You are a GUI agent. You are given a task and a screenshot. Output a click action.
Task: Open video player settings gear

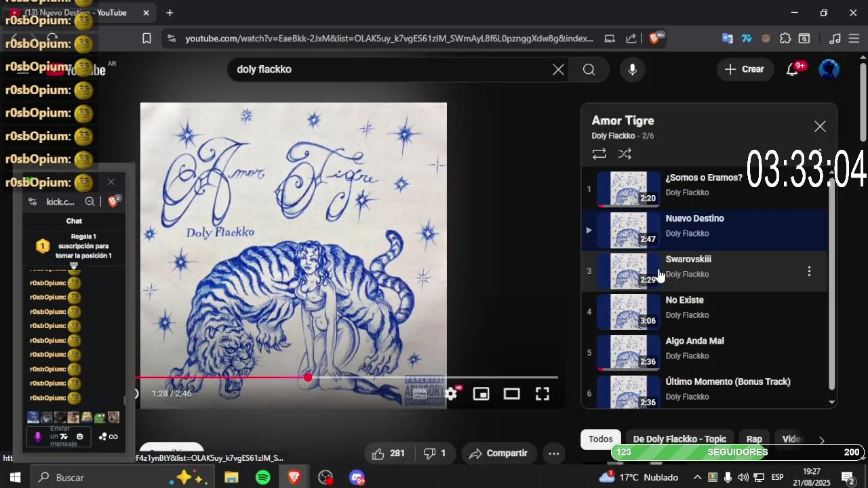pos(451,394)
